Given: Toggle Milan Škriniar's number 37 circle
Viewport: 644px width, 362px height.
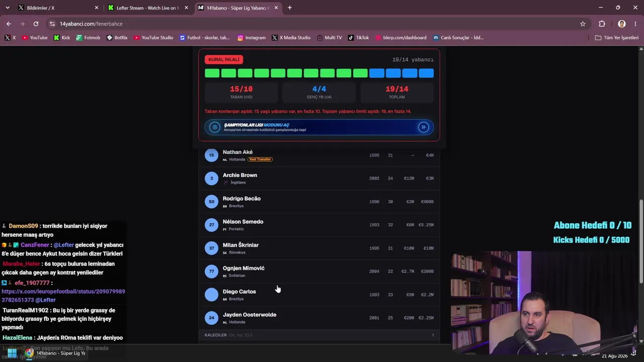Looking at the screenshot, I should coord(211,248).
